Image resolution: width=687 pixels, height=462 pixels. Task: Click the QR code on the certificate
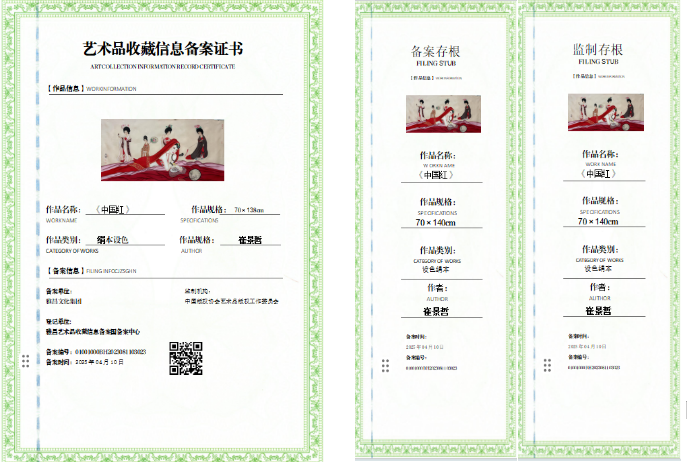point(185,358)
